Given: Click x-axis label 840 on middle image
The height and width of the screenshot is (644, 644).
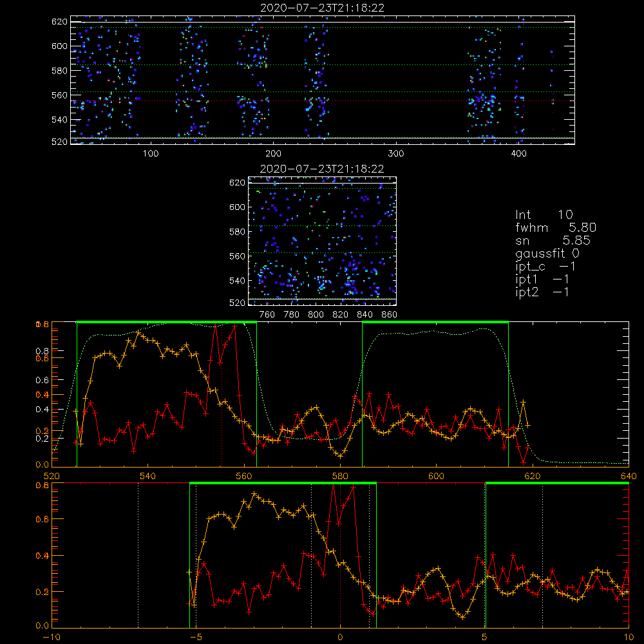Looking at the screenshot, I should pyautogui.click(x=365, y=315).
